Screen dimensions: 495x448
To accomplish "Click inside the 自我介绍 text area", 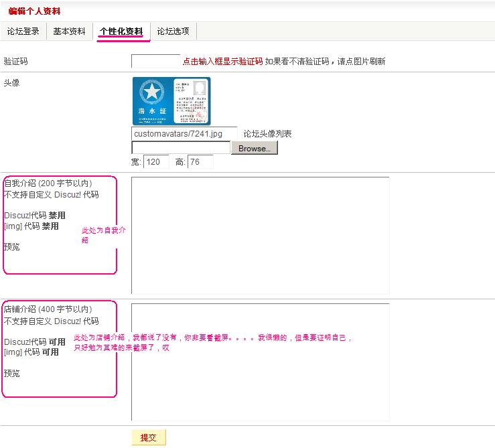I will coord(260,235).
